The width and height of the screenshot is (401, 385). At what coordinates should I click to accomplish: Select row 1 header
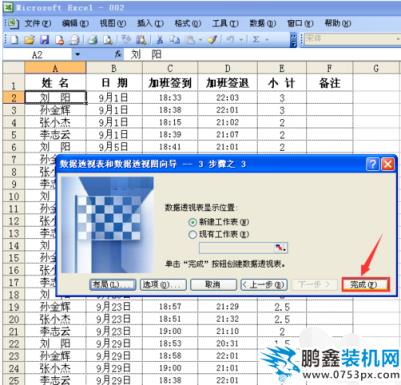[13, 83]
